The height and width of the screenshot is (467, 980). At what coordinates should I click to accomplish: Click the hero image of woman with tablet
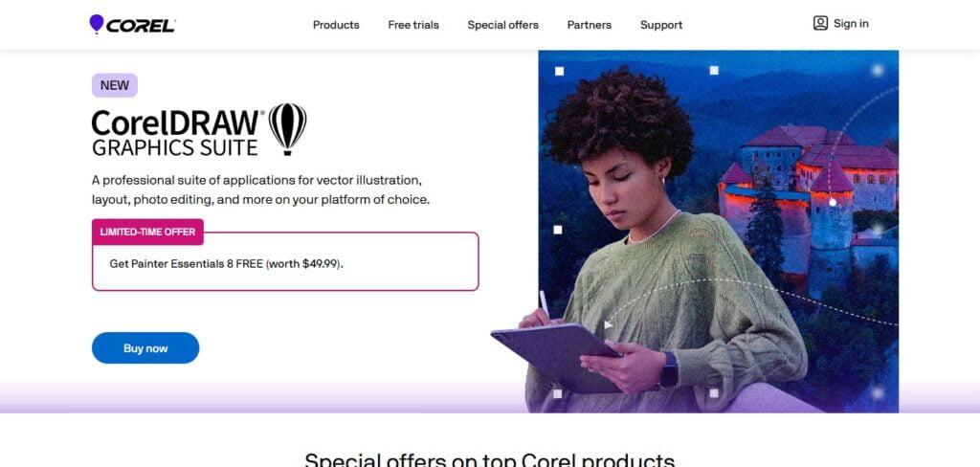point(718,232)
